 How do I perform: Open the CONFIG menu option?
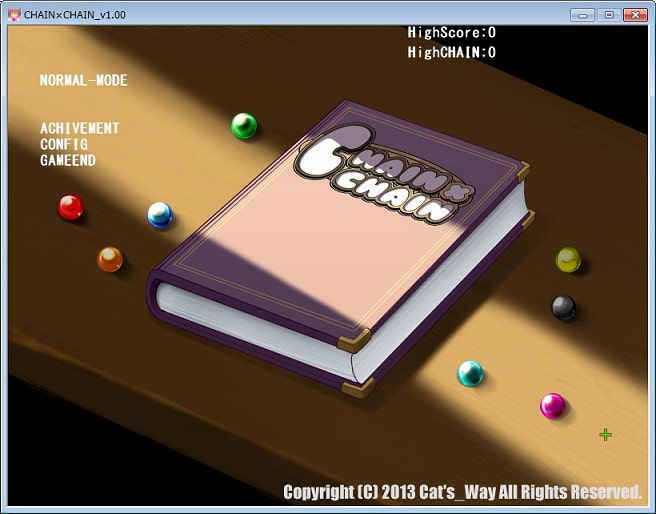point(64,144)
